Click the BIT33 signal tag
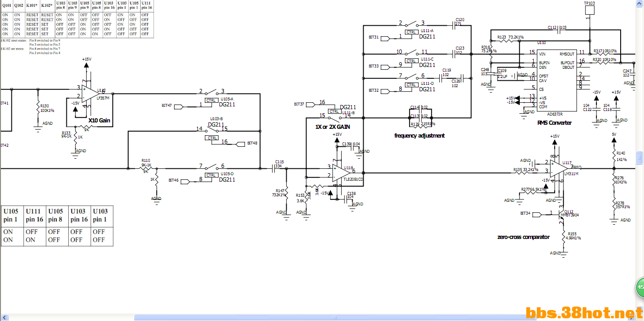The image size is (644, 321). click(x=374, y=66)
